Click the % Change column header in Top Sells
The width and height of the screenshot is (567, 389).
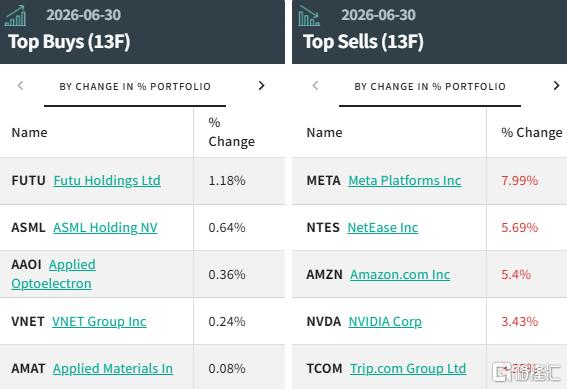532,133
